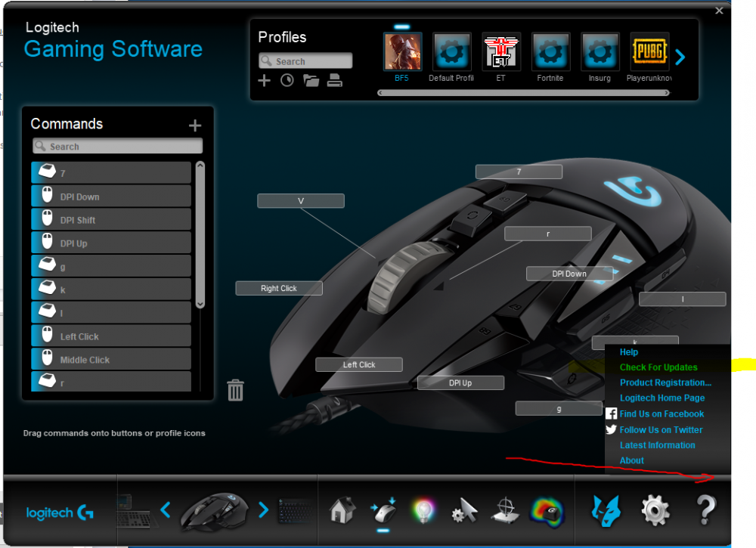Open pointer settings cursor gear icon
Screen dimensions: 756x548
pyautogui.click(x=464, y=511)
